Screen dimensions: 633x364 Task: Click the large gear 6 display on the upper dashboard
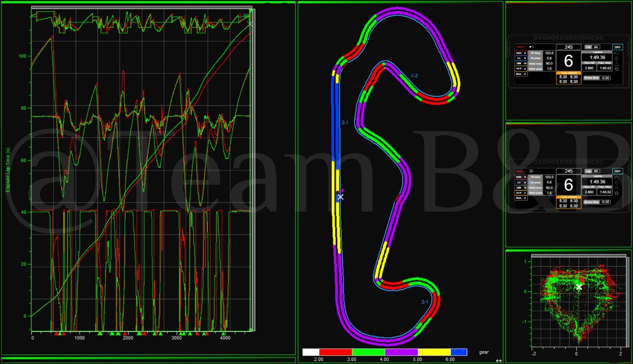[x=569, y=61]
